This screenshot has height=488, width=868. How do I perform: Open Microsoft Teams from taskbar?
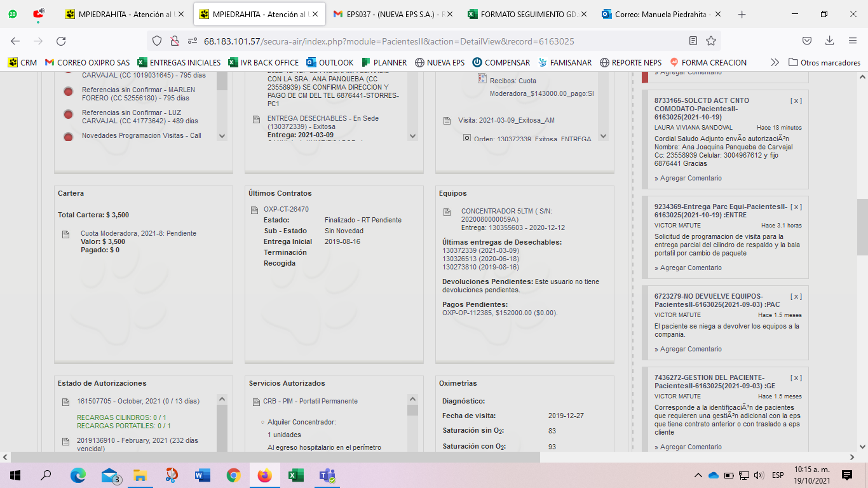(x=327, y=475)
